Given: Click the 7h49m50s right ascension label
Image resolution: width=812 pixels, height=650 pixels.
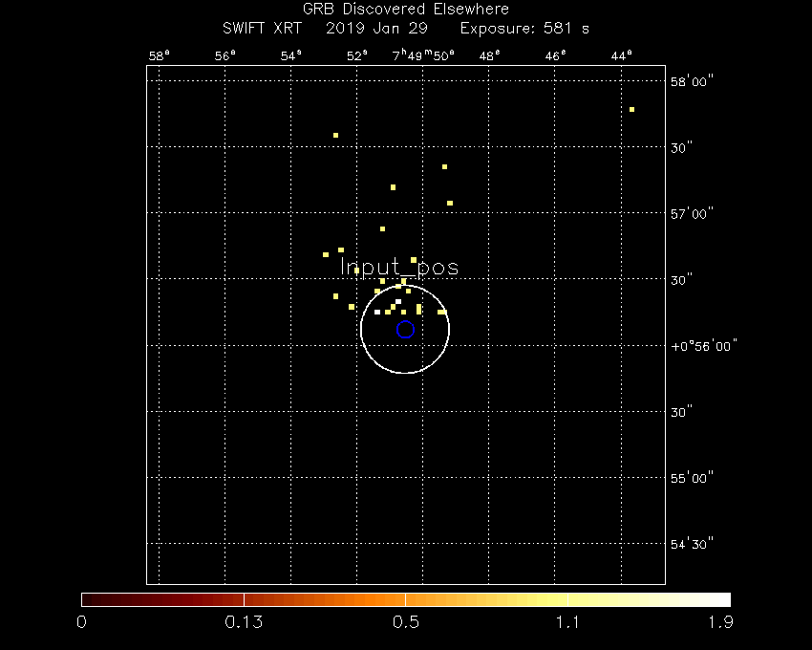Looking at the screenshot, I should [x=423, y=55].
